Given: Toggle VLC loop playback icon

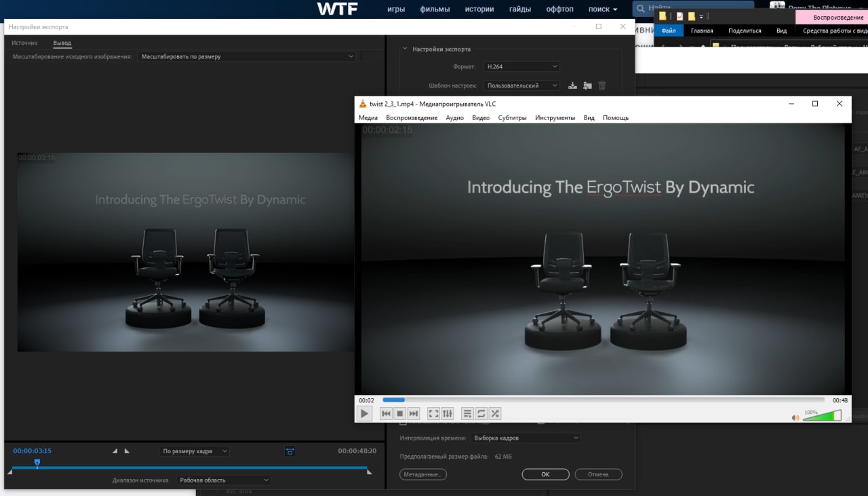Looking at the screenshot, I should (x=481, y=413).
